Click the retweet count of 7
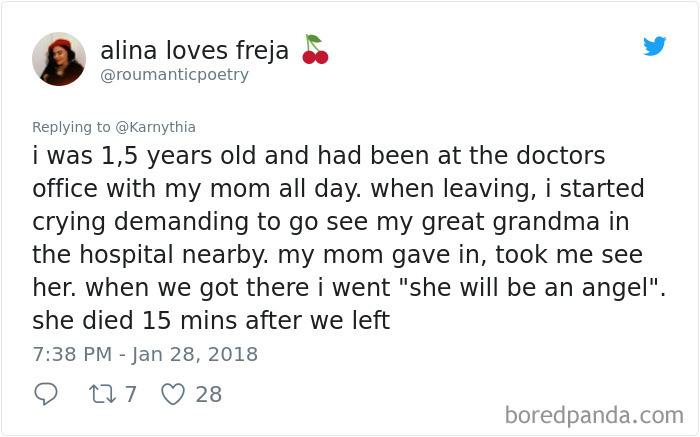This screenshot has height=437, width=700. pos(130,394)
